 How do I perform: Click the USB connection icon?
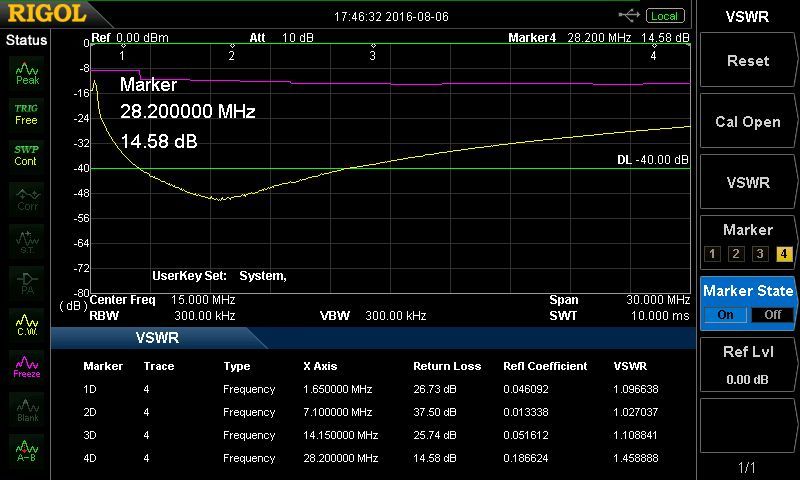tap(630, 15)
